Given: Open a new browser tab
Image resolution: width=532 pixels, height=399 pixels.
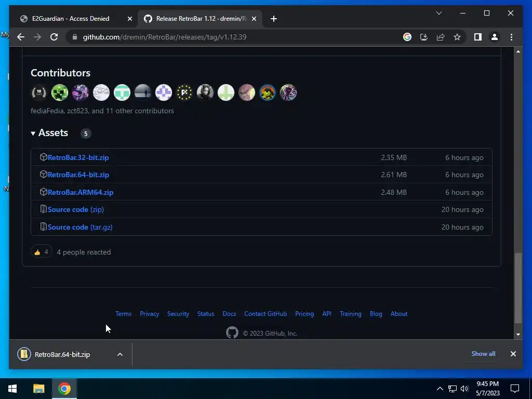Looking at the screenshot, I should pyautogui.click(x=274, y=19).
